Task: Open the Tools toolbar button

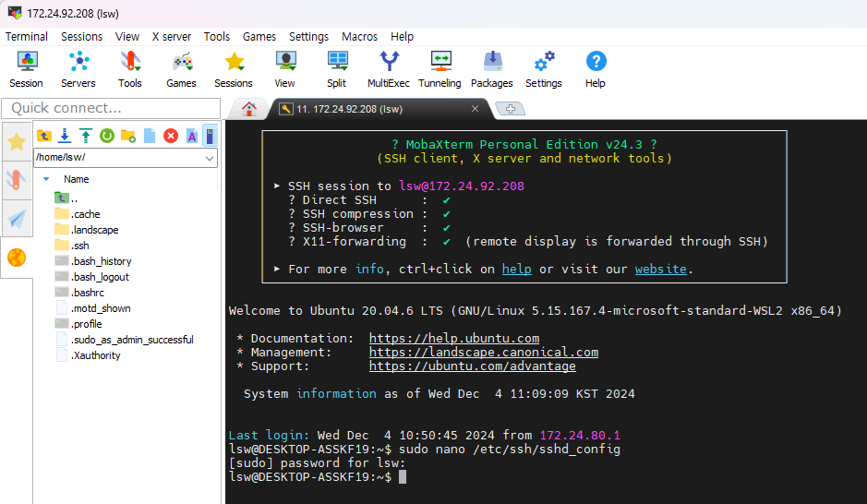Action: pyautogui.click(x=130, y=69)
